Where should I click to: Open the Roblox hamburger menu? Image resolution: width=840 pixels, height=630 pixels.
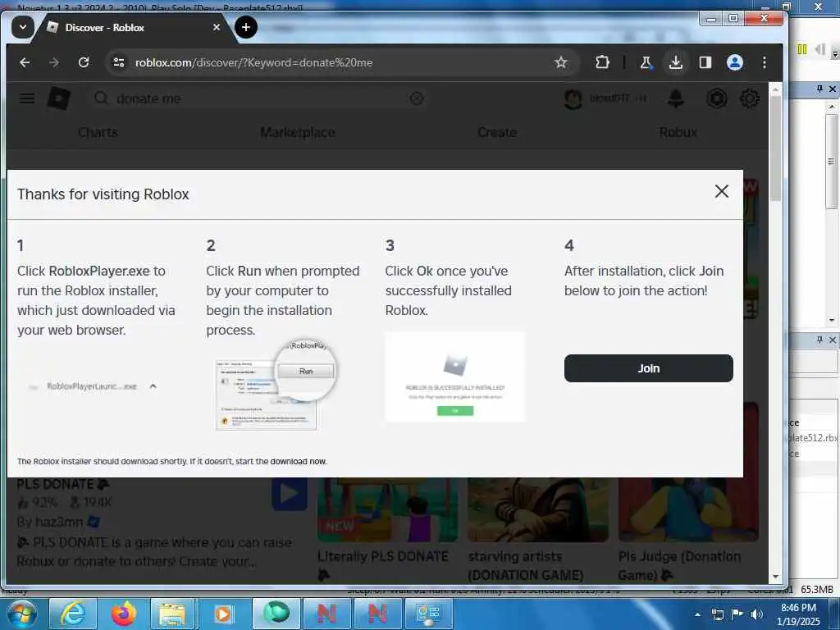[x=27, y=98]
